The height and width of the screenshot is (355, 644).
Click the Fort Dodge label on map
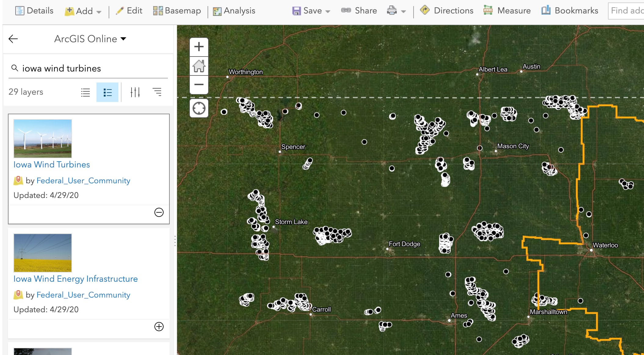pyautogui.click(x=404, y=244)
